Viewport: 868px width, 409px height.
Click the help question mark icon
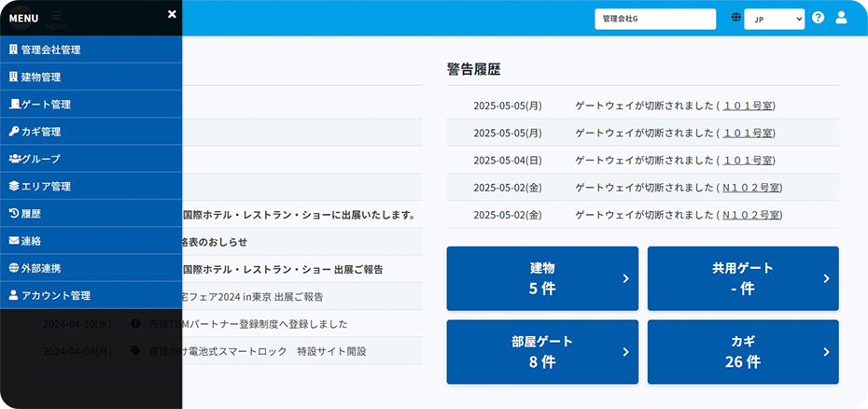pos(818,18)
